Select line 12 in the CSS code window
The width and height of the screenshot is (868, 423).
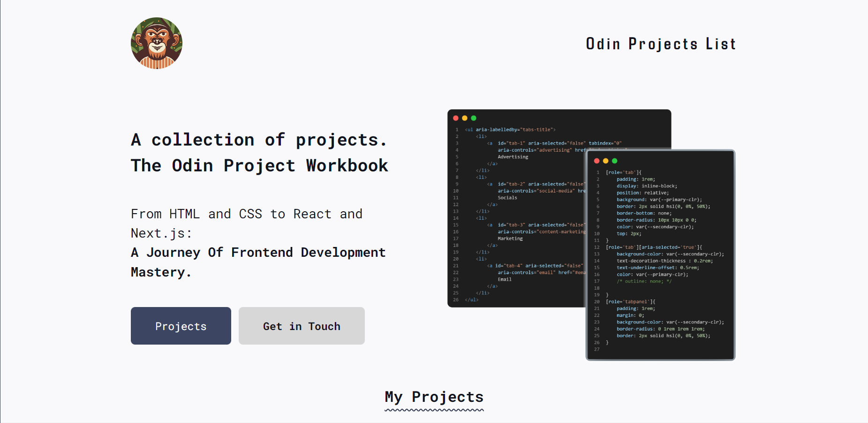click(655, 247)
